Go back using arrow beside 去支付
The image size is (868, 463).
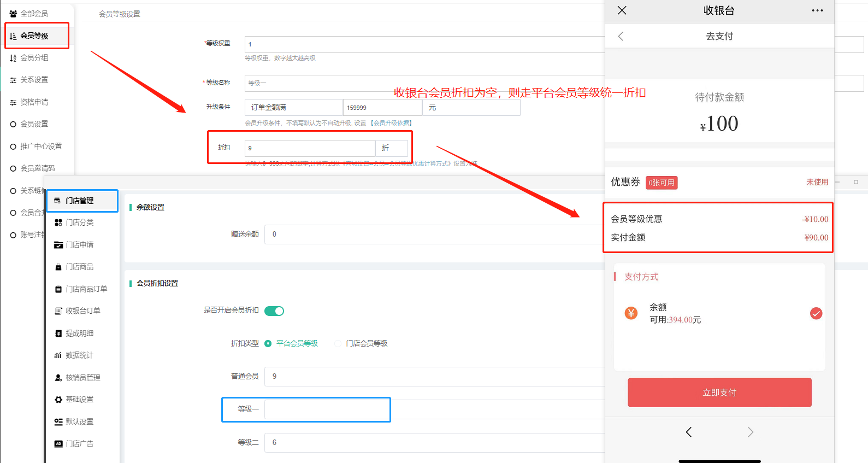(621, 36)
